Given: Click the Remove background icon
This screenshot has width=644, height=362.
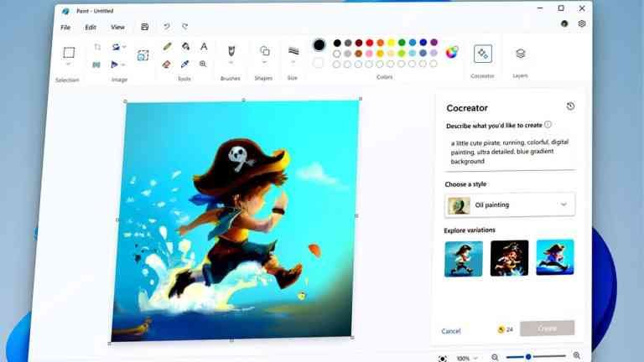Looking at the screenshot, I should pyautogui.click(x=96, y=65).
